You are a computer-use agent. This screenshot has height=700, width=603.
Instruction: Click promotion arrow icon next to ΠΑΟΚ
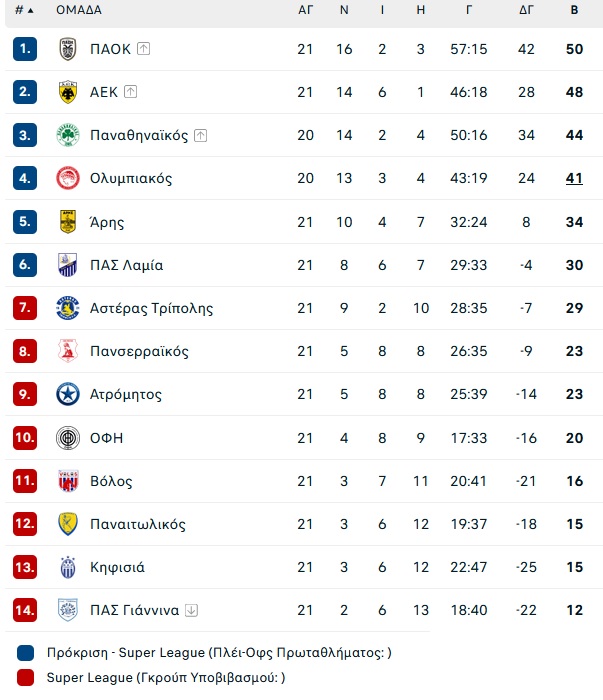[143, 49]
